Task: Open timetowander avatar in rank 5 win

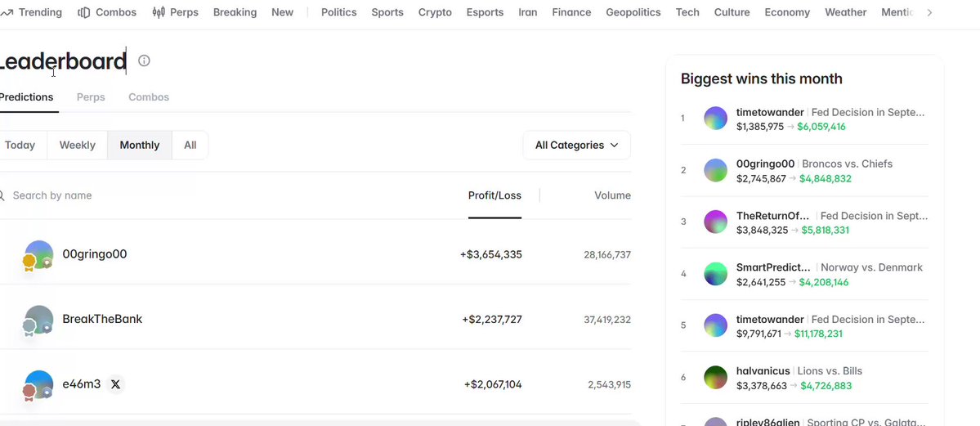Action: click(x=716, y=325)
